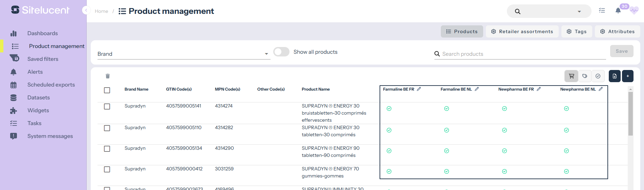Click the shopping cart view icon
Image resolution: width=644 pixels, height=190 pixels.
(571, 76)
